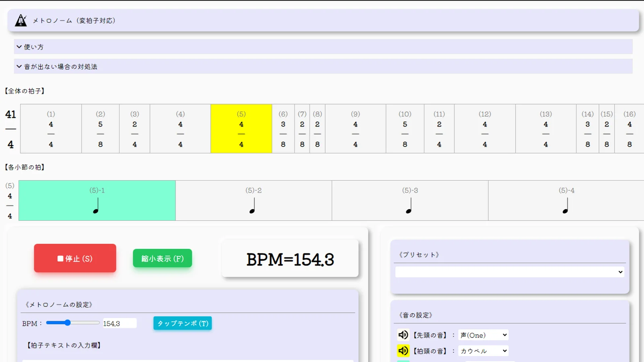The height and width of the screenshot is (362, 644).
Task: Click the タップテンポ (T) button
Action: (x=183, y=323)
